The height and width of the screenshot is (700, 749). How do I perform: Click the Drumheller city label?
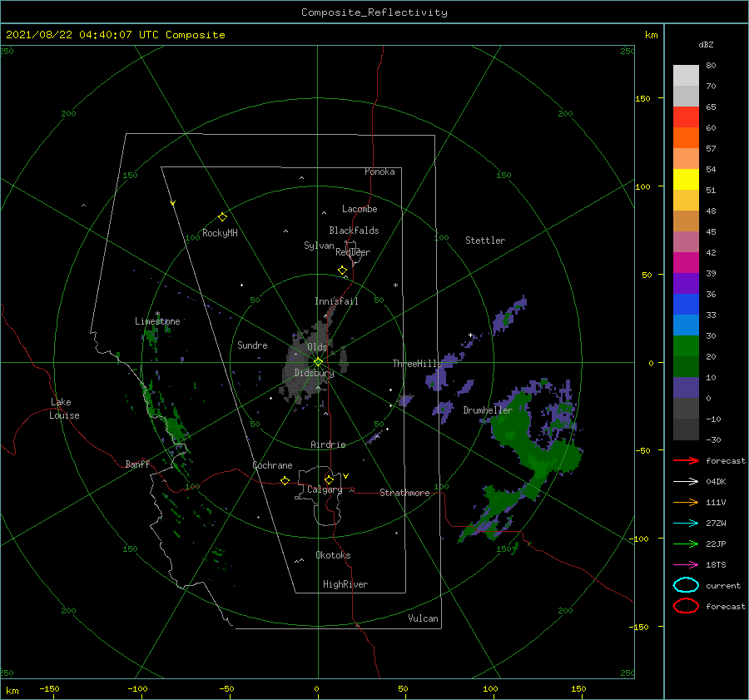(488, 410)
